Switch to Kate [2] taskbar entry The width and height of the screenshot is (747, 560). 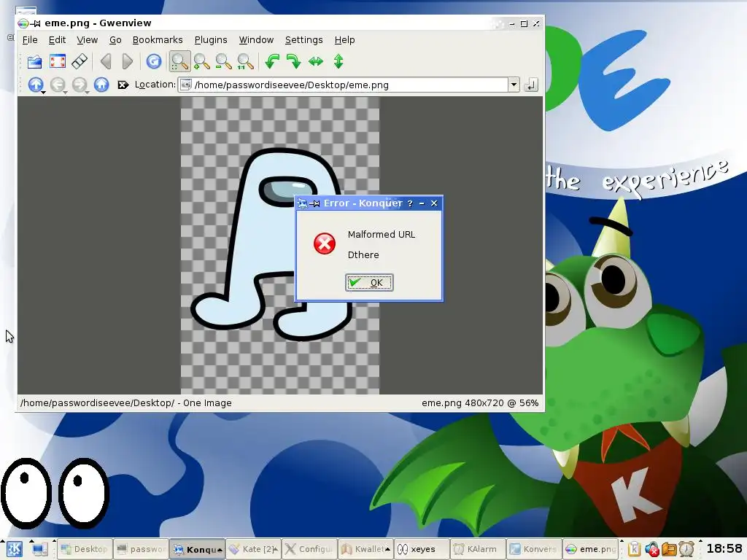point(254,549)
